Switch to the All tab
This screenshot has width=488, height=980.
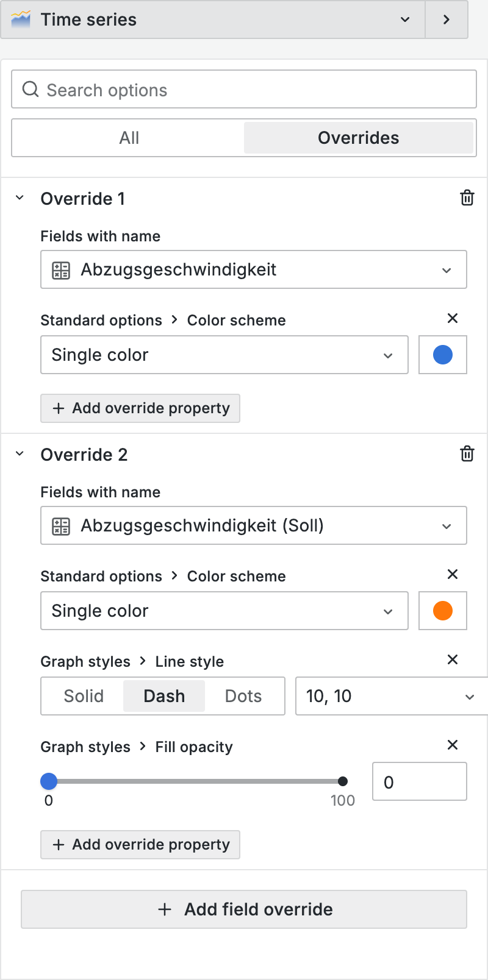[x=129, y=138]
